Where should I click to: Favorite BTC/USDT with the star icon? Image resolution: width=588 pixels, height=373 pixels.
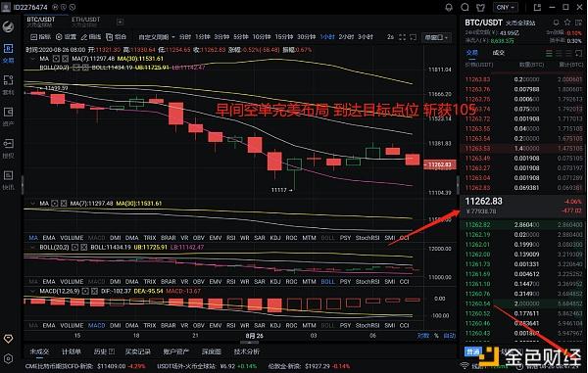(x=567, y=23)
